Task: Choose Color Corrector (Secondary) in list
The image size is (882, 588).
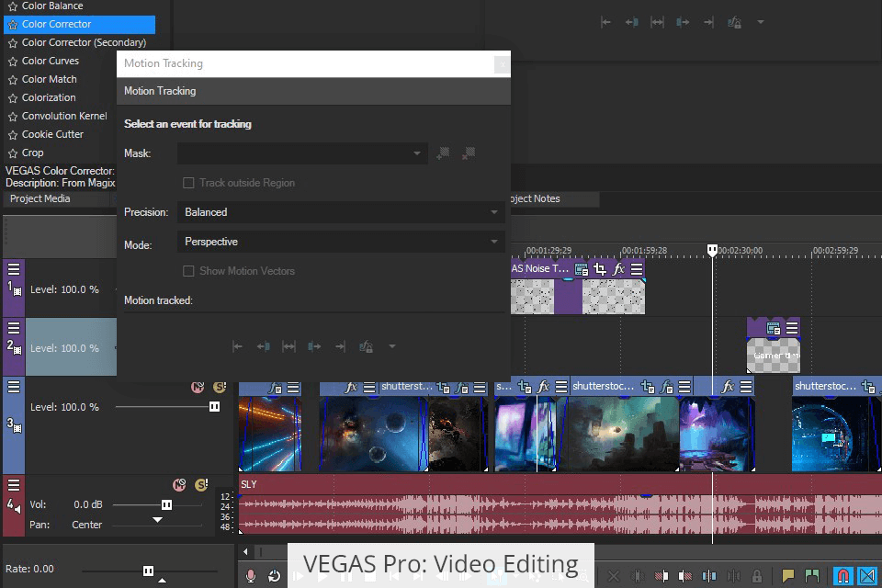Action: click(84, 43)
